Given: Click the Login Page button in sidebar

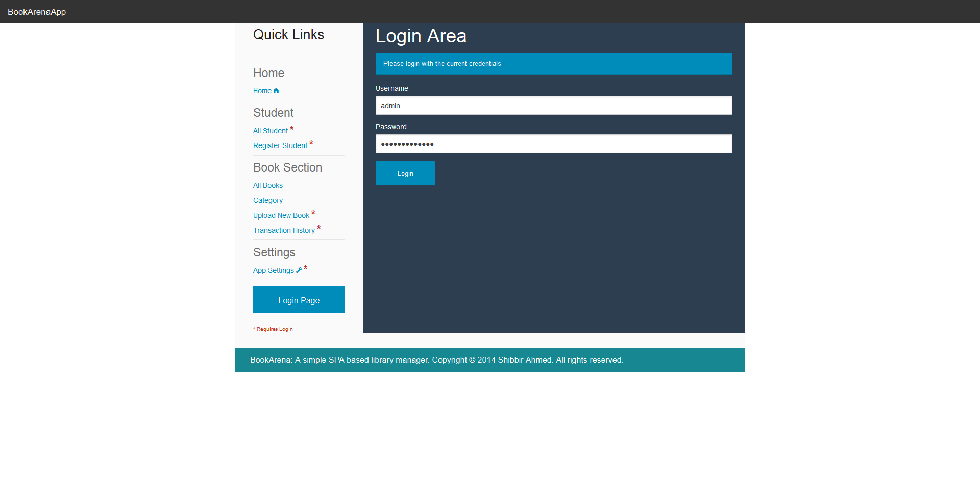Looking at the screenshot, I should tap(299, 300).
